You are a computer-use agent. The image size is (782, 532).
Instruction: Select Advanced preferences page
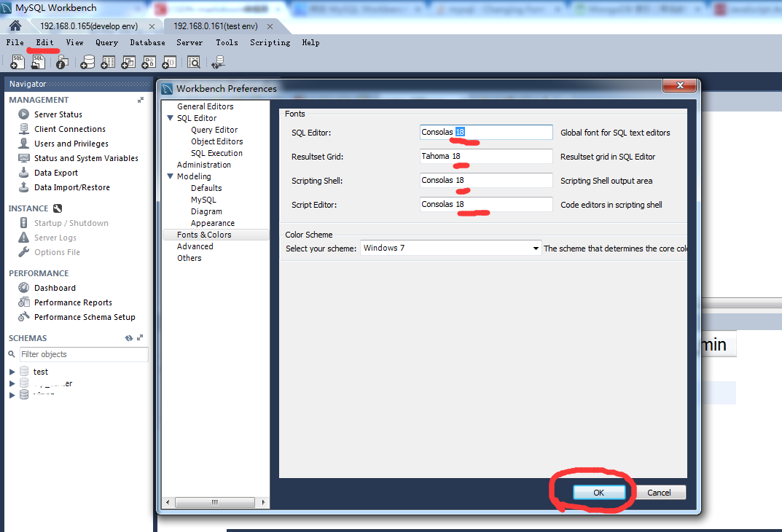click(195, 246)
